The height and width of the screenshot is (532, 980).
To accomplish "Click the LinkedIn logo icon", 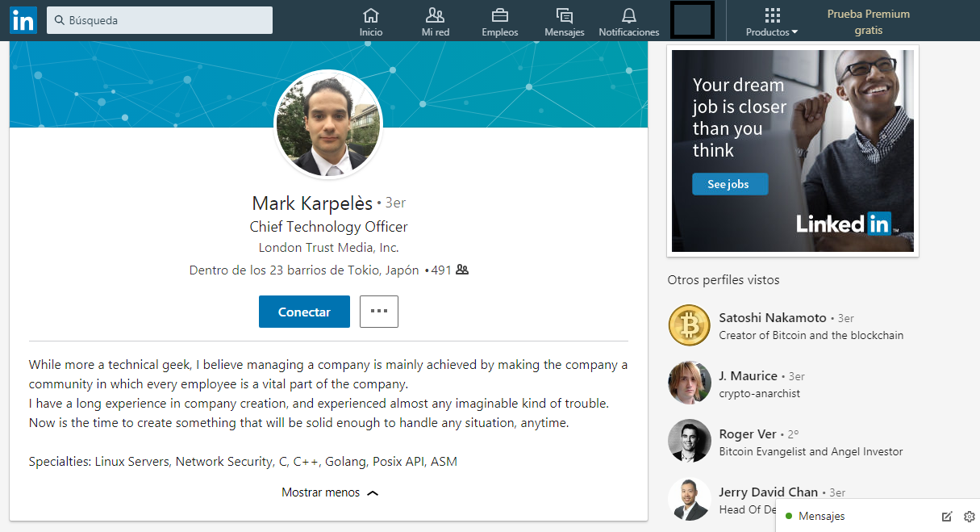I will coord(23,20).
